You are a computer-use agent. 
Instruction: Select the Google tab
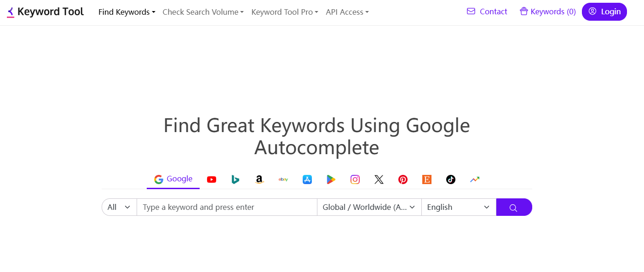coord(173,179)
